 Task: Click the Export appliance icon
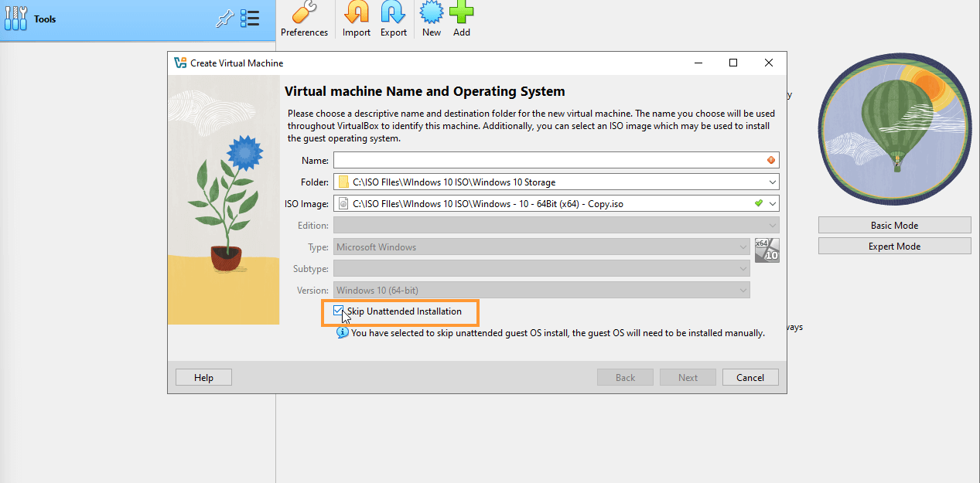394,19
